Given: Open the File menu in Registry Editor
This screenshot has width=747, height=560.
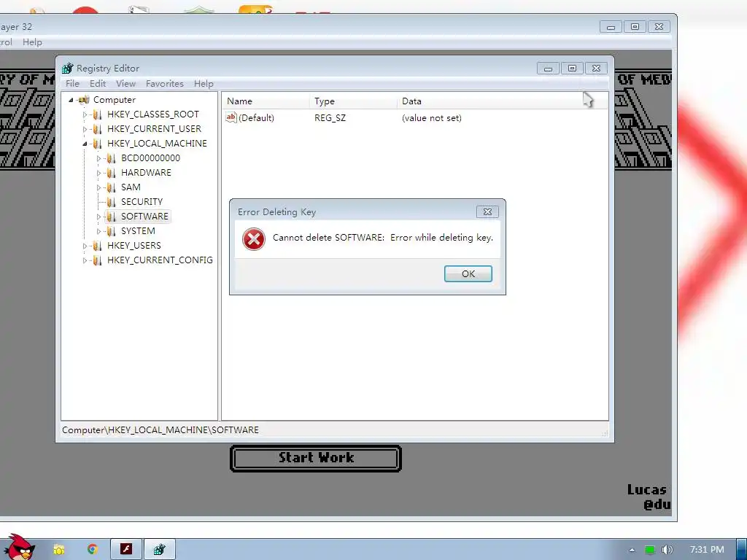Looking at the screenshot, I should [x=72, y=84].
